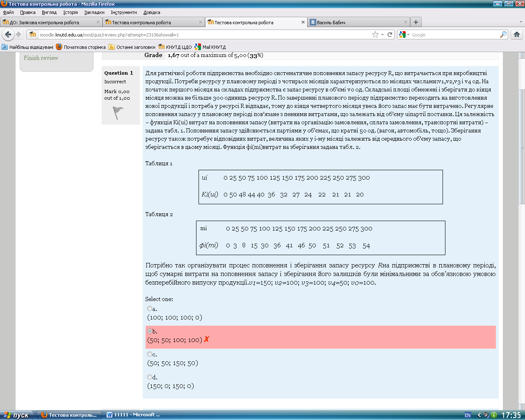
Task: Go forward with the Forward arrow
Action: (18, 34)
